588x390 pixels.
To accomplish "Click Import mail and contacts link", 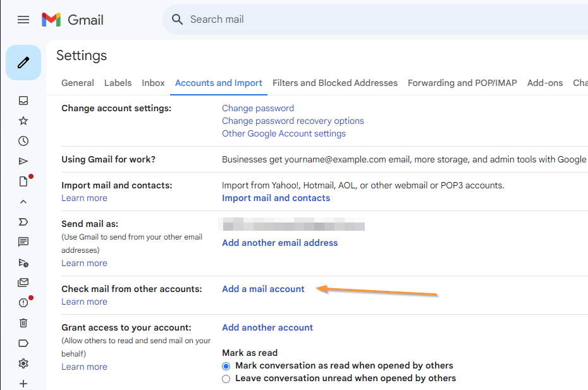I will 276,198.
